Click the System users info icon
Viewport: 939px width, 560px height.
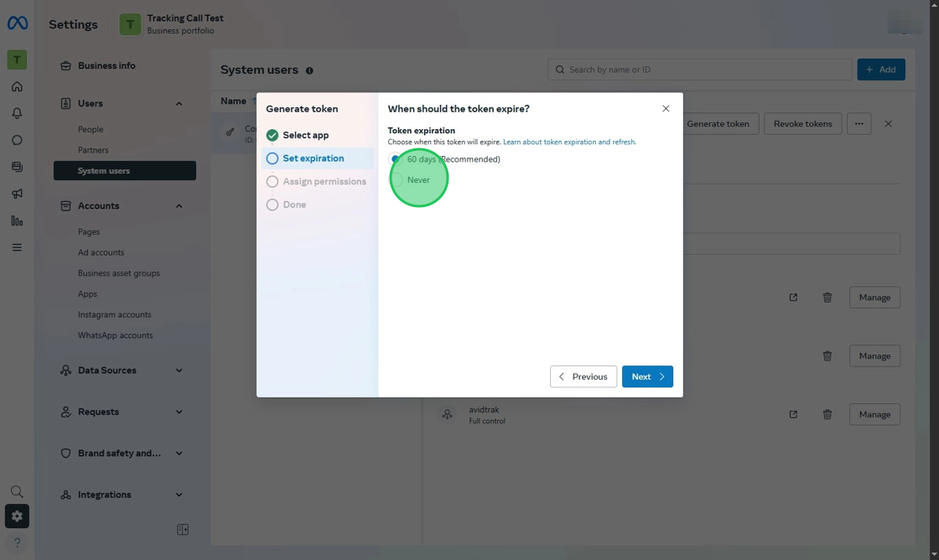[x=309, y=70]
